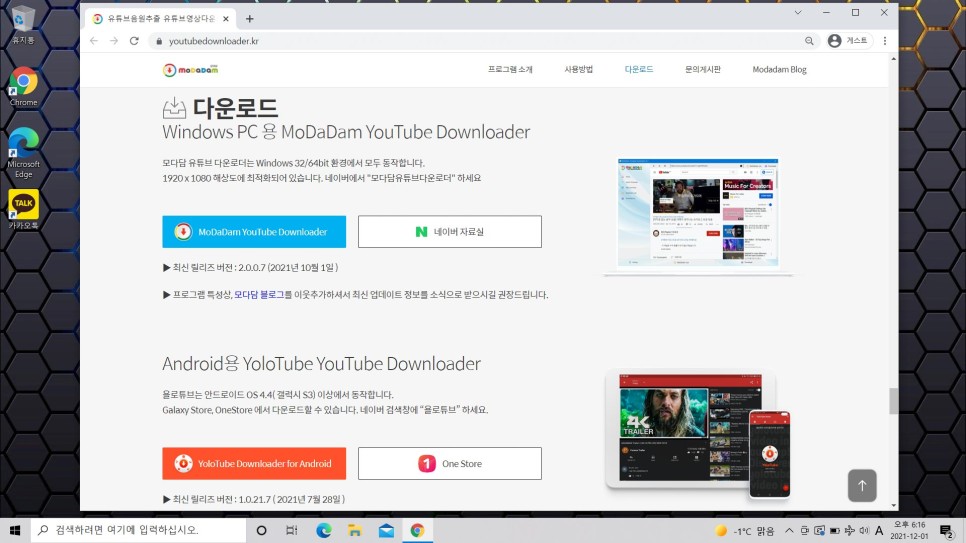
Task: Launch Chrome from the desktop shortcut
Action: [23, 86]
